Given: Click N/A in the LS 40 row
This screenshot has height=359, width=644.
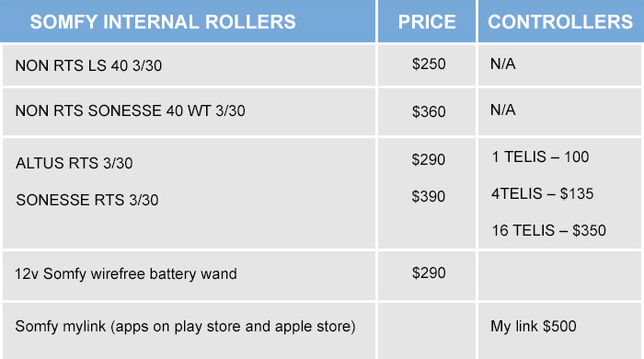Looking at the screenshot, I should click(502, 64).
